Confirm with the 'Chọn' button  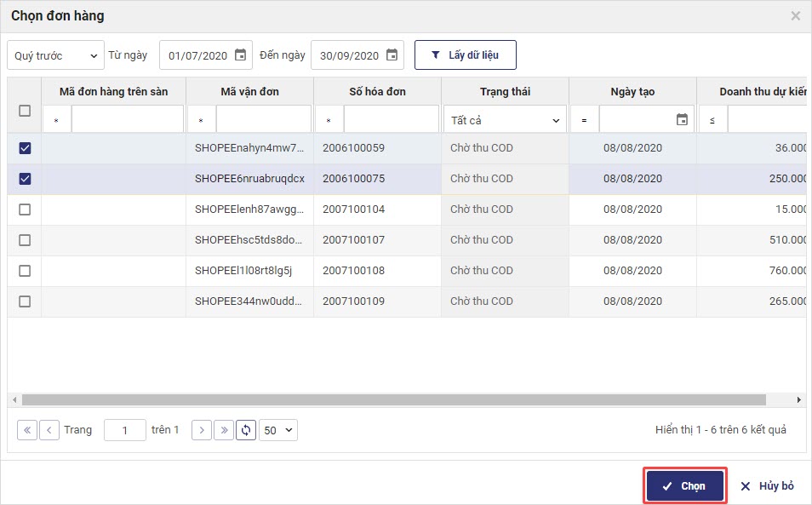pyautogui.click(x=684, y=485)
